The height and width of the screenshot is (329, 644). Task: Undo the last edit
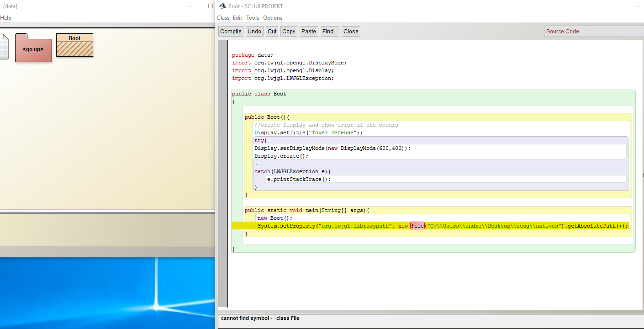tap(254, 32)
